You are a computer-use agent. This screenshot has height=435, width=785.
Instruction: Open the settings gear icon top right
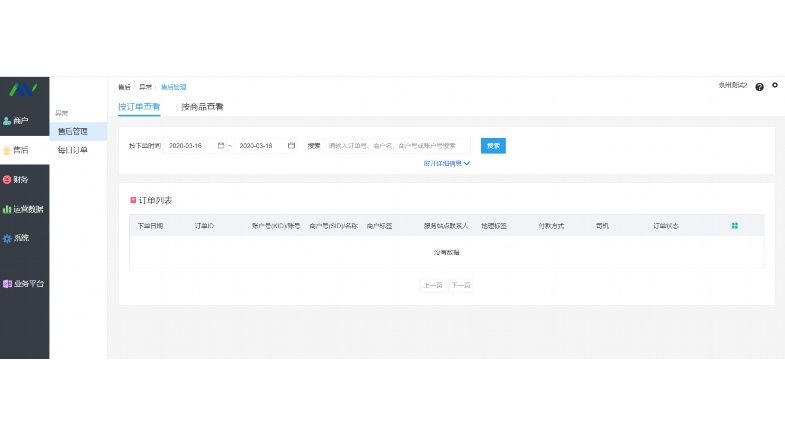coord(775,85)
